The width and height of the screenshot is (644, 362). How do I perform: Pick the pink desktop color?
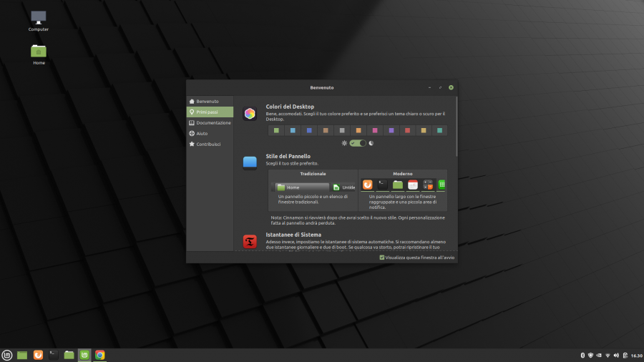coord(375,130)
